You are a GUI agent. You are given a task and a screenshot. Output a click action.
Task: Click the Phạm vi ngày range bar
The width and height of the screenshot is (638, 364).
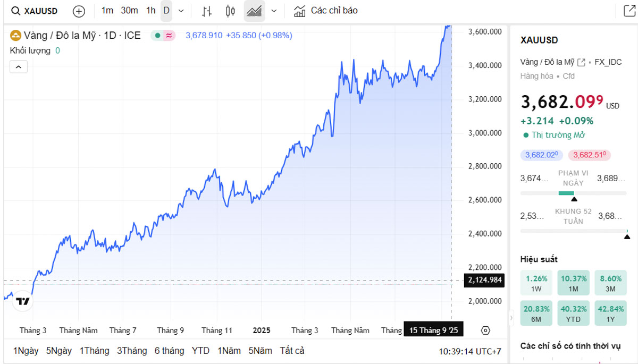tap(574, 193)
